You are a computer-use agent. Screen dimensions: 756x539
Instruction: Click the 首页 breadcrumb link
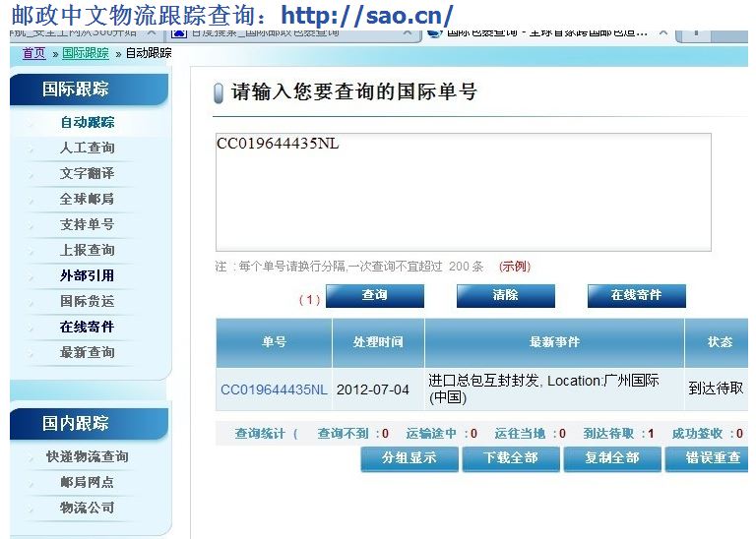(33, 53)
